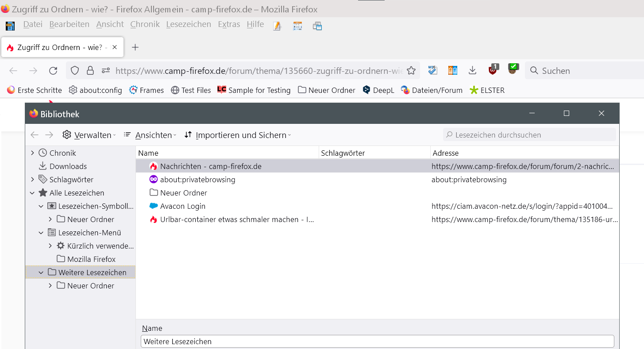Select Mozilla Firefox folder in tree

click(91, 259)
